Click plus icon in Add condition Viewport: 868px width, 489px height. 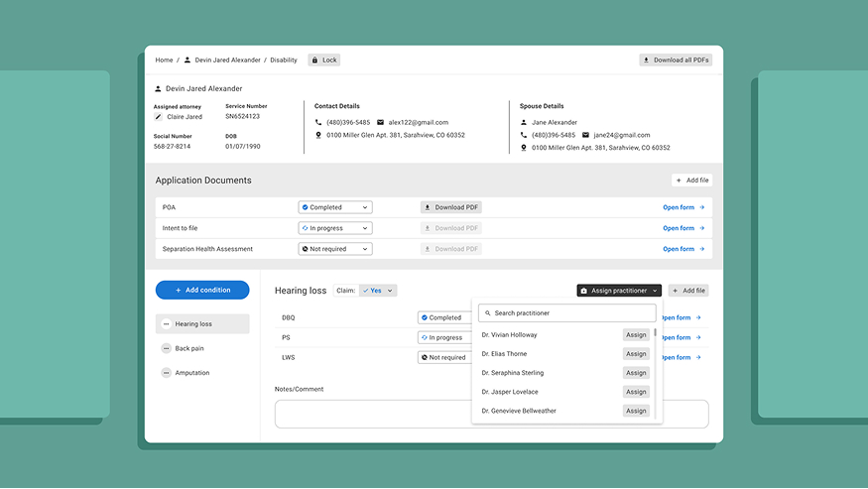(179, 291)
